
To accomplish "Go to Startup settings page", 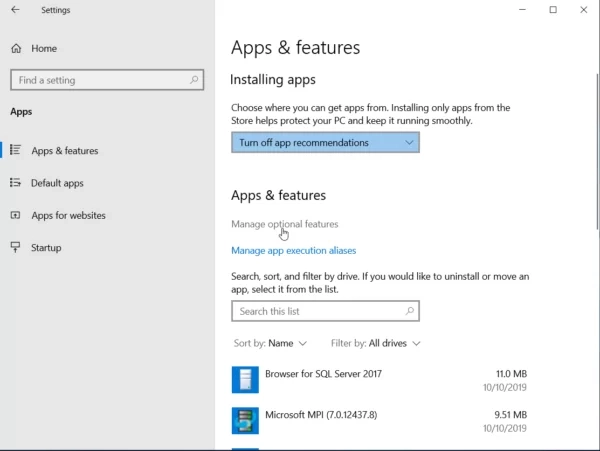I will 46,247.
